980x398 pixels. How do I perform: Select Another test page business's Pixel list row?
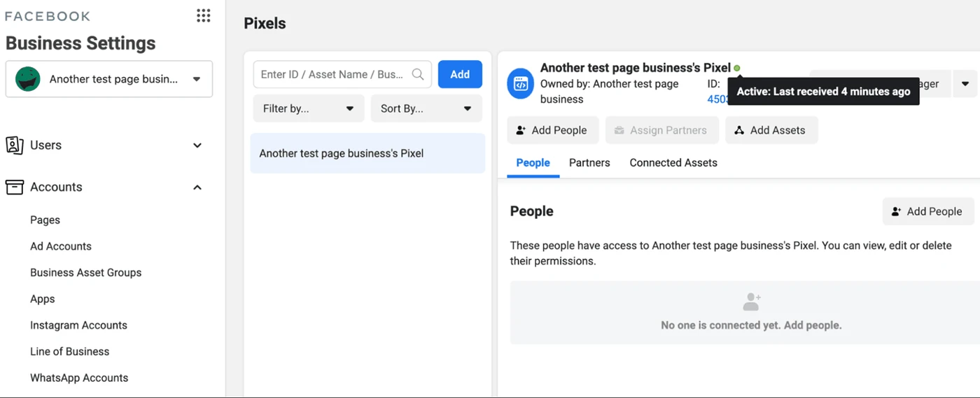367,153
